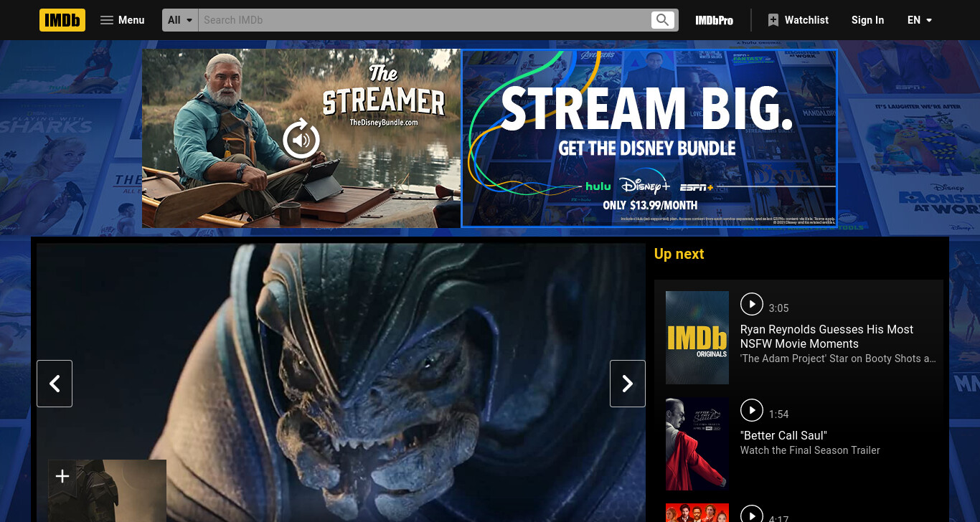The image size is (980, 522).
Task: Add featured title to watchlist with plus icon
Action: point(62,476)
